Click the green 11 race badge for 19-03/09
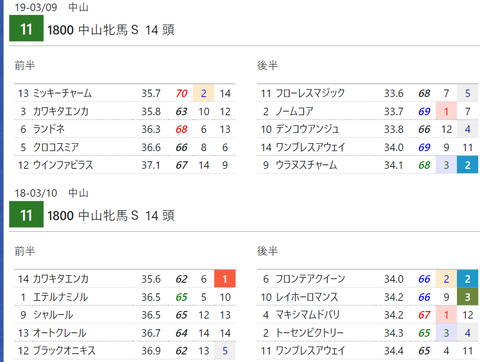 click(26, 29)
